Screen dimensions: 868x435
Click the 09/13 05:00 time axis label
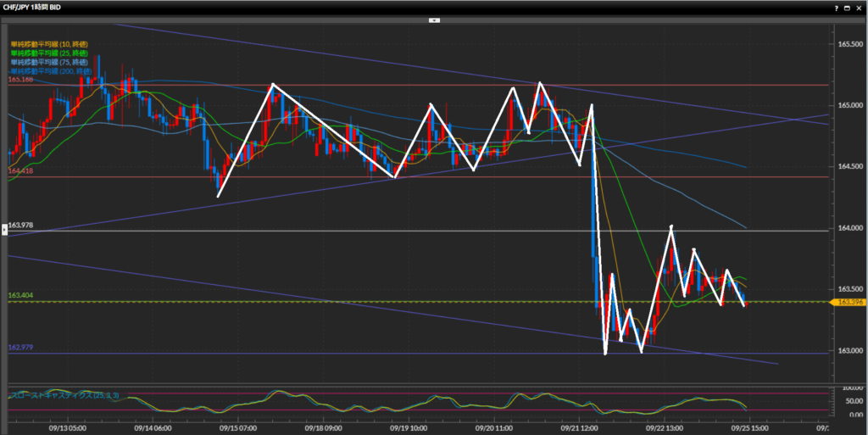pyautogui.click(x=70, y=429)
